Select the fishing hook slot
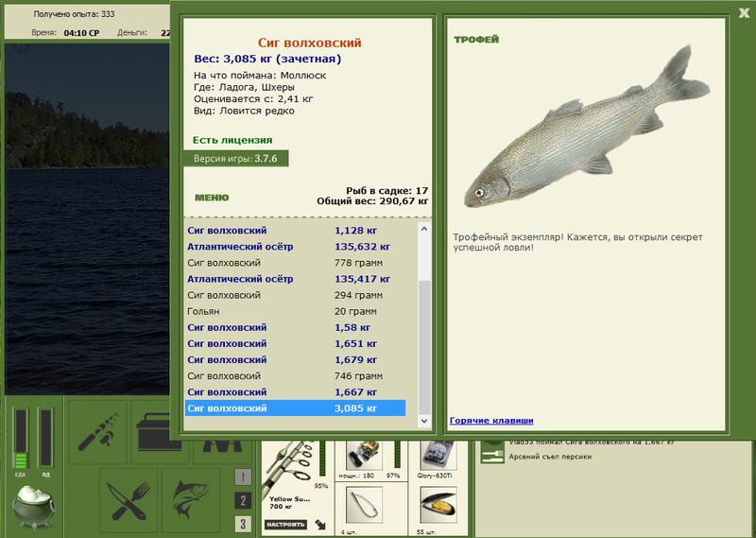This screenshot has width=756, height=538. pos(365,505)
